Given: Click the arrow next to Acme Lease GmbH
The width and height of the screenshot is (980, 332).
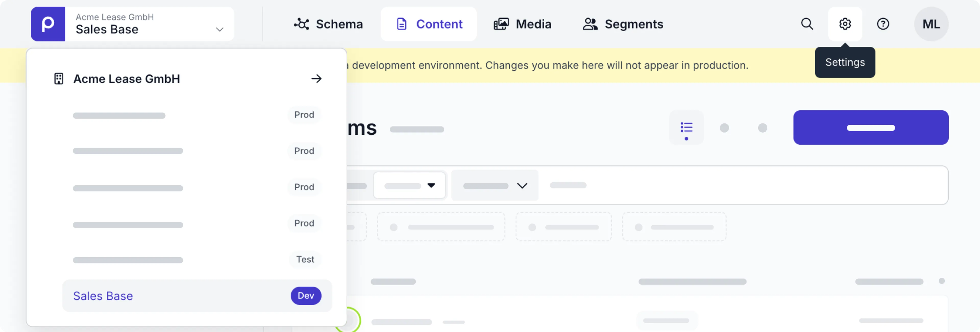Looking at the screenshot, I should tap(316, 79).
